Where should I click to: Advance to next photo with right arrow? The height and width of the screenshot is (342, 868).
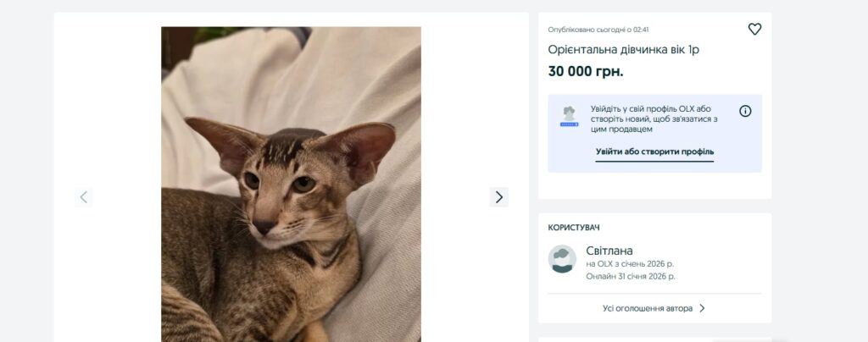498,197
